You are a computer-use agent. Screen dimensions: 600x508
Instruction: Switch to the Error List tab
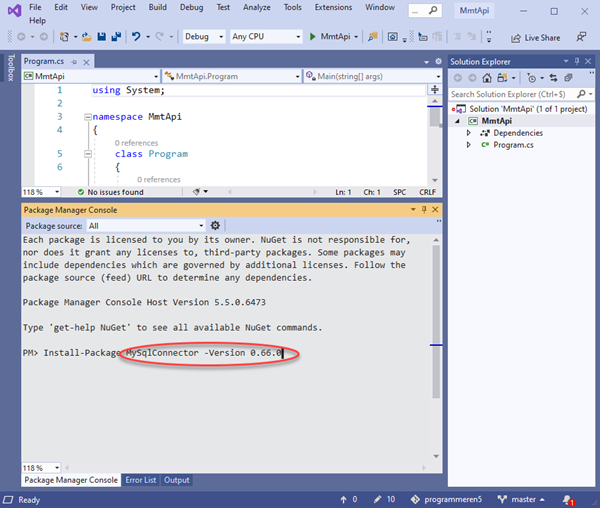[141, 480]
